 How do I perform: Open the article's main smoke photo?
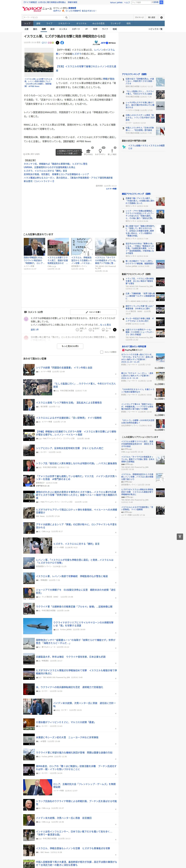(39, 62)
